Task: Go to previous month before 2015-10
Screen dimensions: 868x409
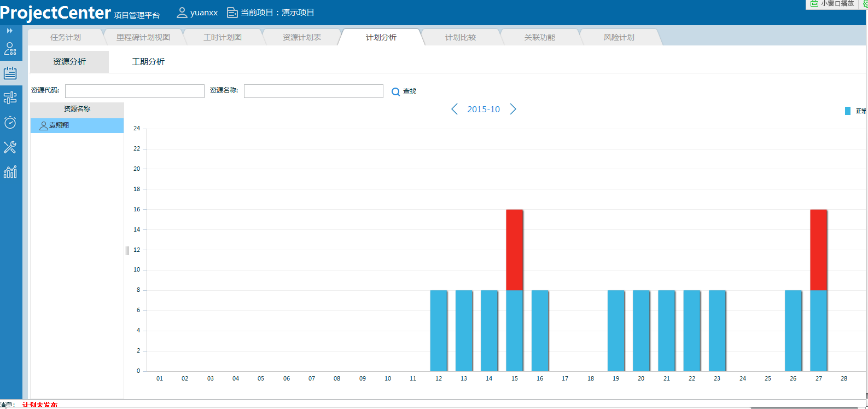Action: click(454, 110)
